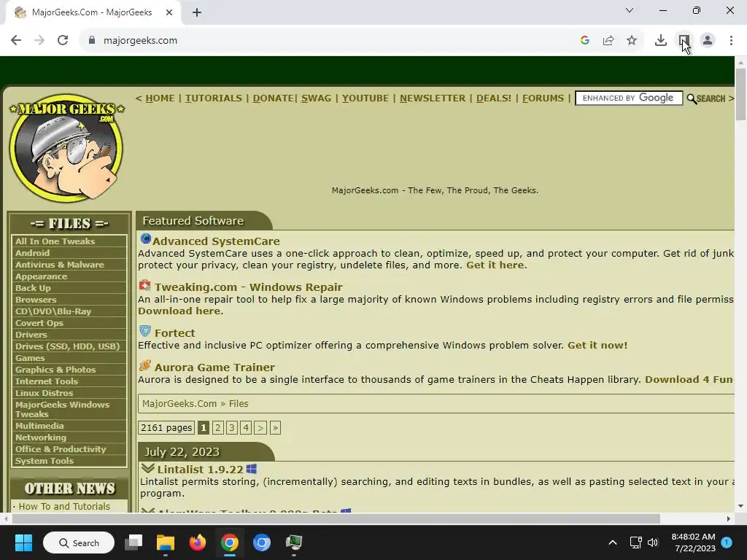Click the Advanced SystemCare icon
The image size is (747, 560).
pos(146,238)
